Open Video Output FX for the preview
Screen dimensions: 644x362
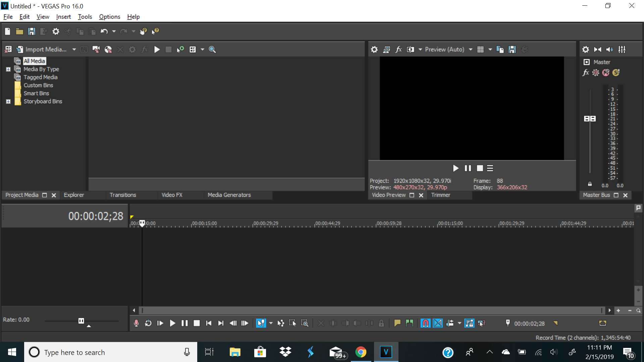point(398,49)
